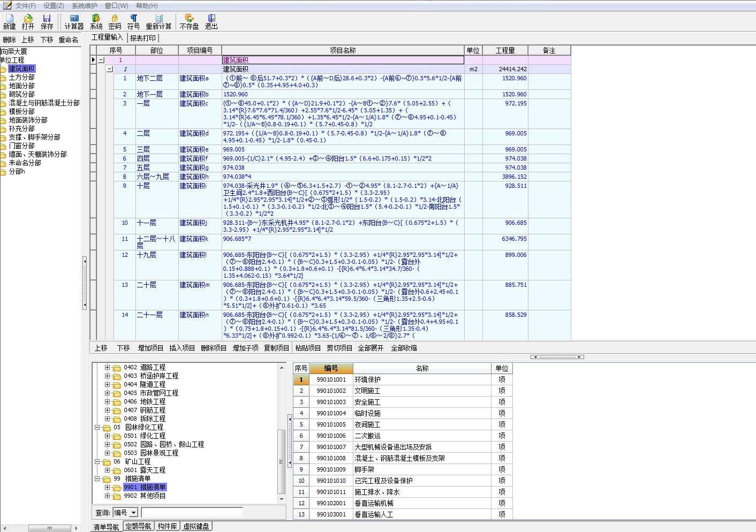Switch to the 定额导航 bottom tab

pos(138,527)
